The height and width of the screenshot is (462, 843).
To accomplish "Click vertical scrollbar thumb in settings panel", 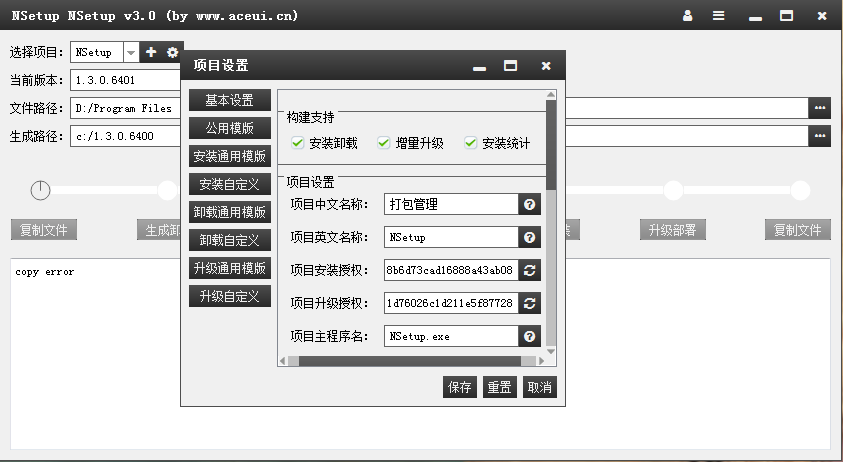I will tap(551, 145).
